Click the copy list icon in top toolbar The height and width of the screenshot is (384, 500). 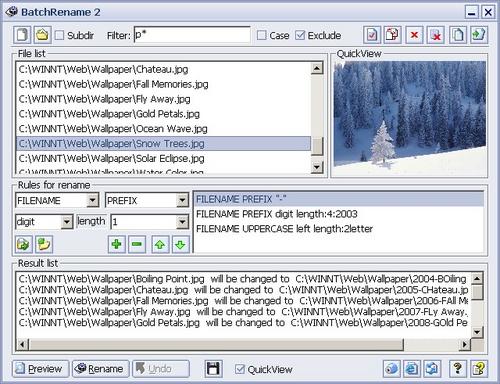tap(458, 35)
